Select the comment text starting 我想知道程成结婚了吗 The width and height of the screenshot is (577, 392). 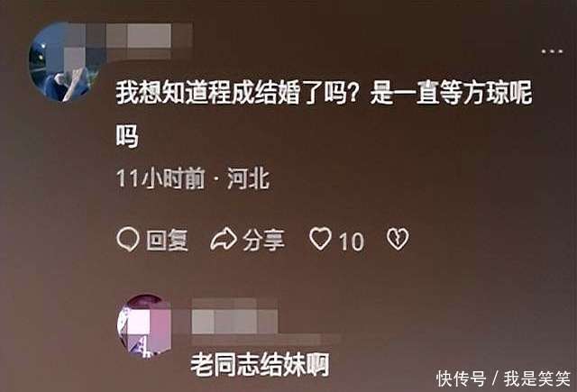tap(324, 114)
